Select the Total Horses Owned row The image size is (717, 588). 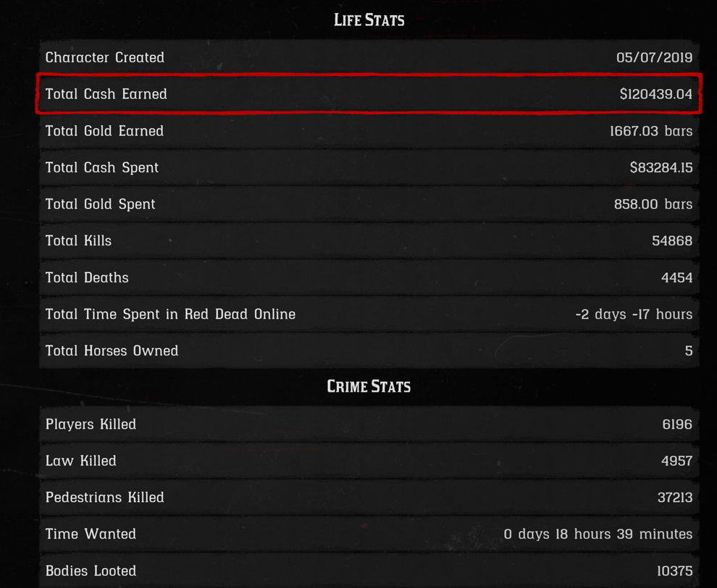click(369, 350)
